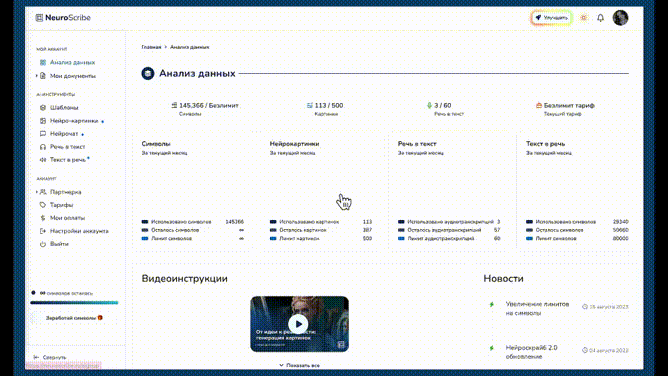668x376 pixels.
Task: Toggle the light/dark theme sun icon
Action: coord(584,18)
